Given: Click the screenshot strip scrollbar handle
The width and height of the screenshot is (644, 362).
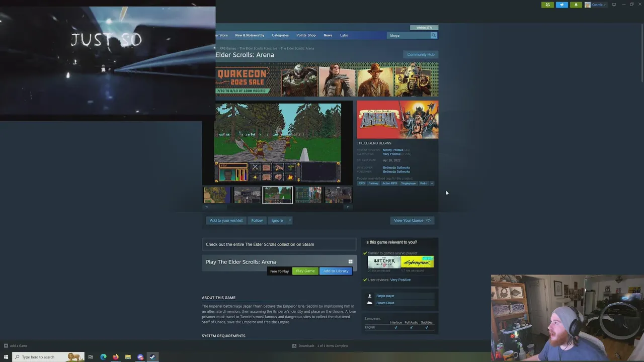Looking at the screenshot, I should click(219, 207).
